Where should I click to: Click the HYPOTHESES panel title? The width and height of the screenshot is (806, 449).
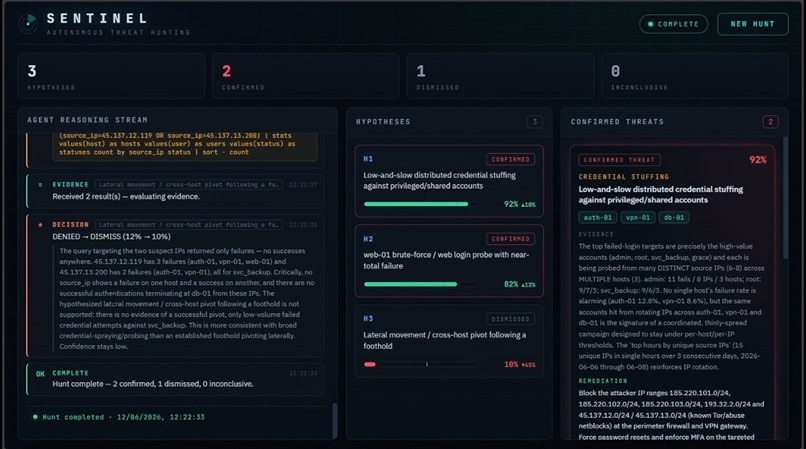pyautogui.click(x=383, y=122)
